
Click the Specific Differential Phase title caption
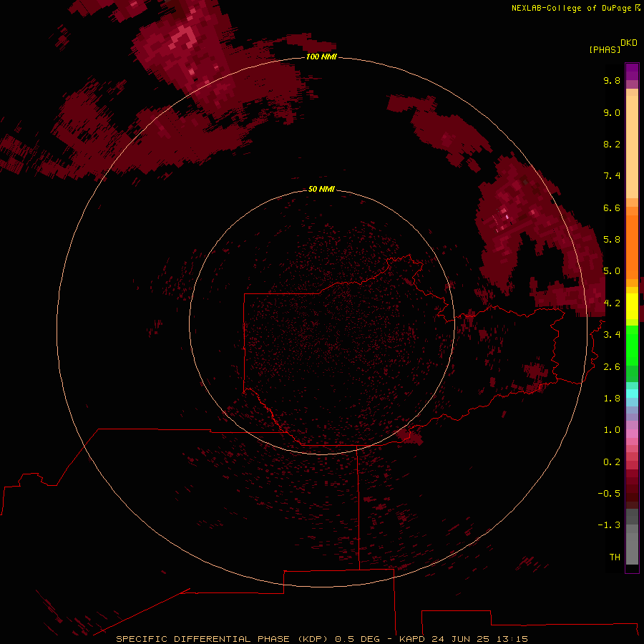coord(223,639)
